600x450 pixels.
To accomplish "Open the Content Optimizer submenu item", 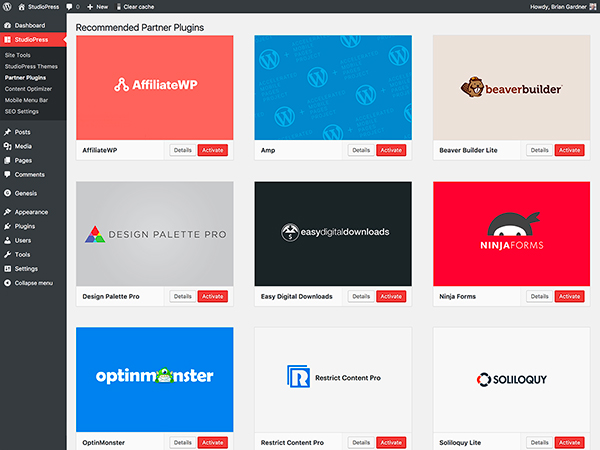I will (28, 88).
